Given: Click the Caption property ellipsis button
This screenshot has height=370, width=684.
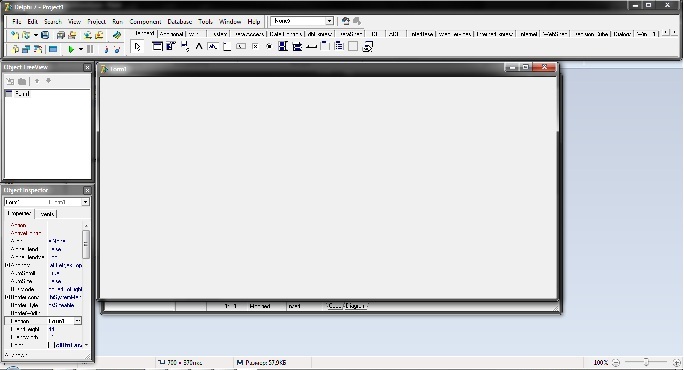Looking at the screenshot, I should pyautogui.click(x=78, y=321).
